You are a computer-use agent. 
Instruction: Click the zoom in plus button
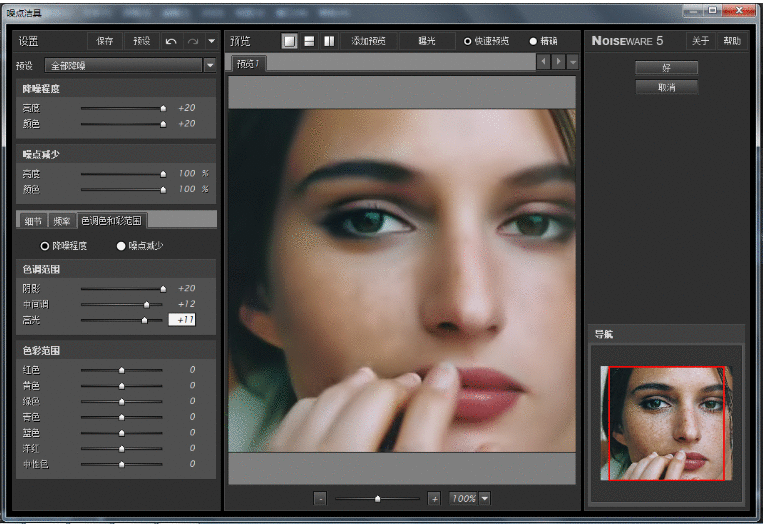pyautogui.click(x=434, y=498)
